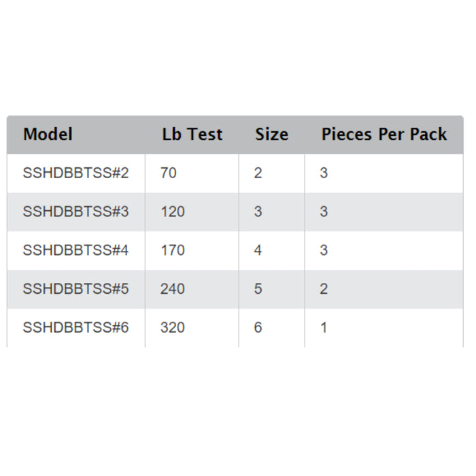Click the 170 lb test value
476x476 pixels.
(173, 250)
